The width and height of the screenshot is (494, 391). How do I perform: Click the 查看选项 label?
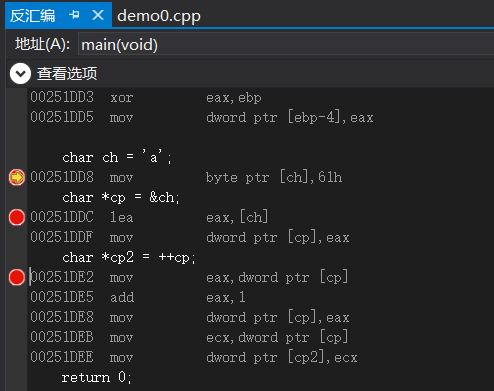[x=67, y=73]
